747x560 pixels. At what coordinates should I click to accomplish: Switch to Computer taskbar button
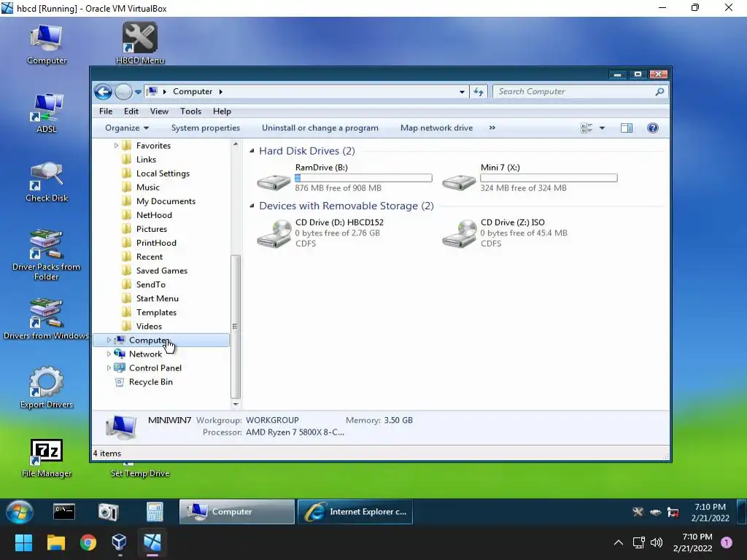[x=237, y=512]
